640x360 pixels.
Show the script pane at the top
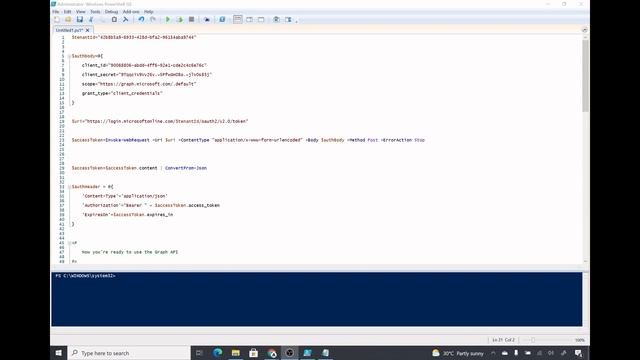(x=238, y=20)
